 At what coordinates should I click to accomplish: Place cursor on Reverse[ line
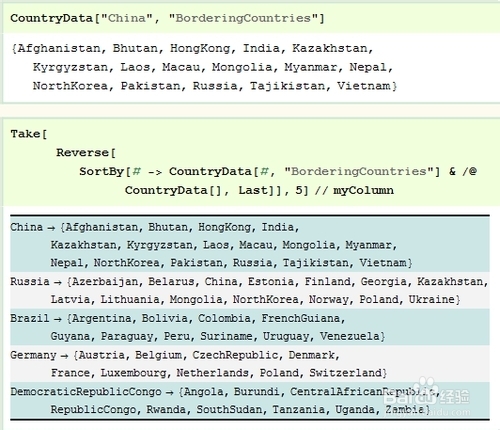click(x=86, y=153)
